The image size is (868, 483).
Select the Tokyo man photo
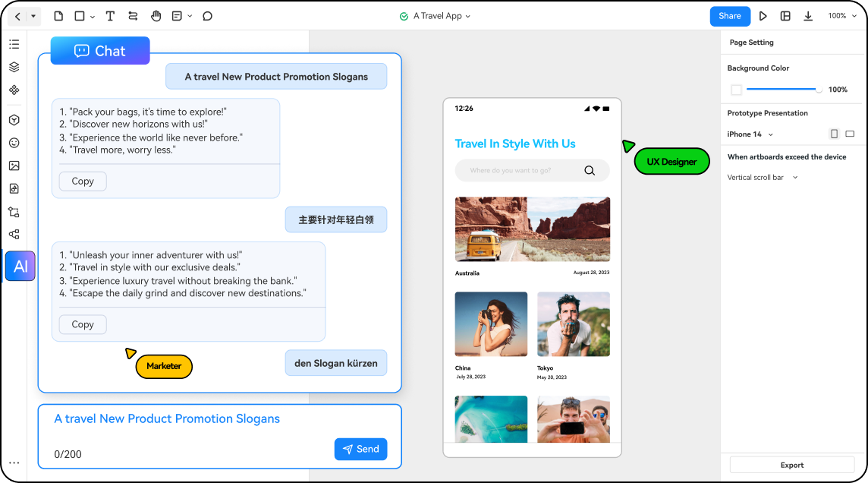pyautogui.click(x=574, y=324)
